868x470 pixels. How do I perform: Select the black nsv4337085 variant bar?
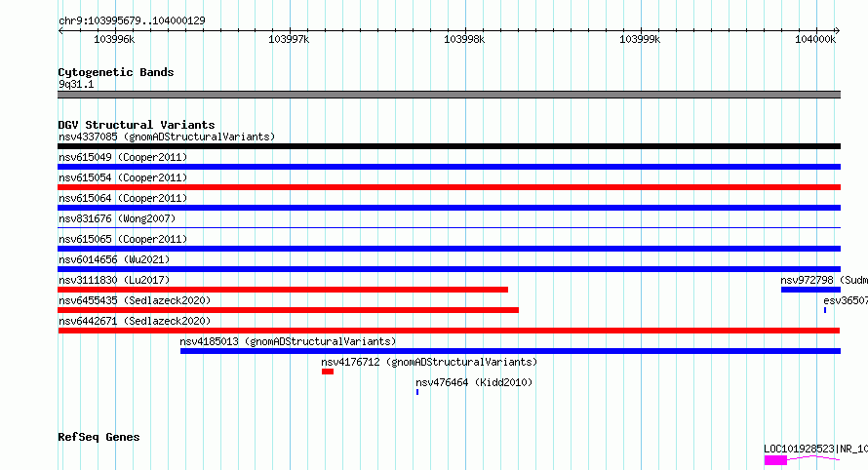pyautogui.click(x=449, y=146)
